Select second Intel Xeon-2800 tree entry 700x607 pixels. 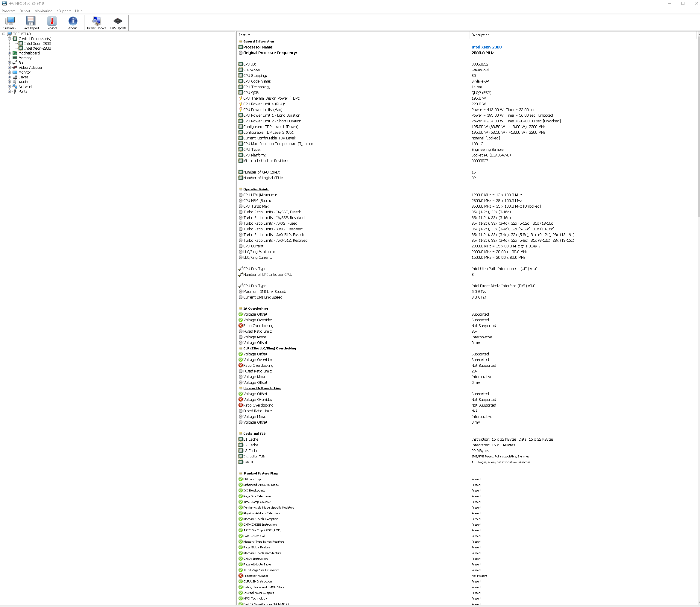pos(38,48)
